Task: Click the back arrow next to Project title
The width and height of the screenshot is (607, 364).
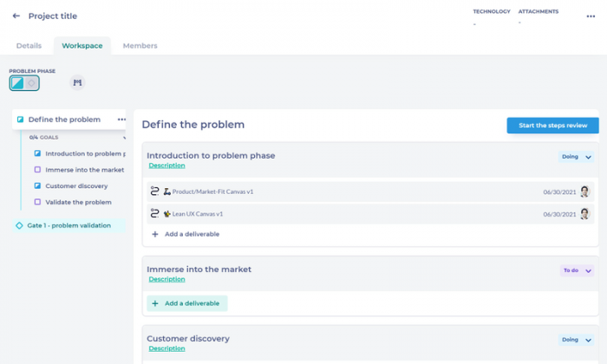Action: point(16,16)
